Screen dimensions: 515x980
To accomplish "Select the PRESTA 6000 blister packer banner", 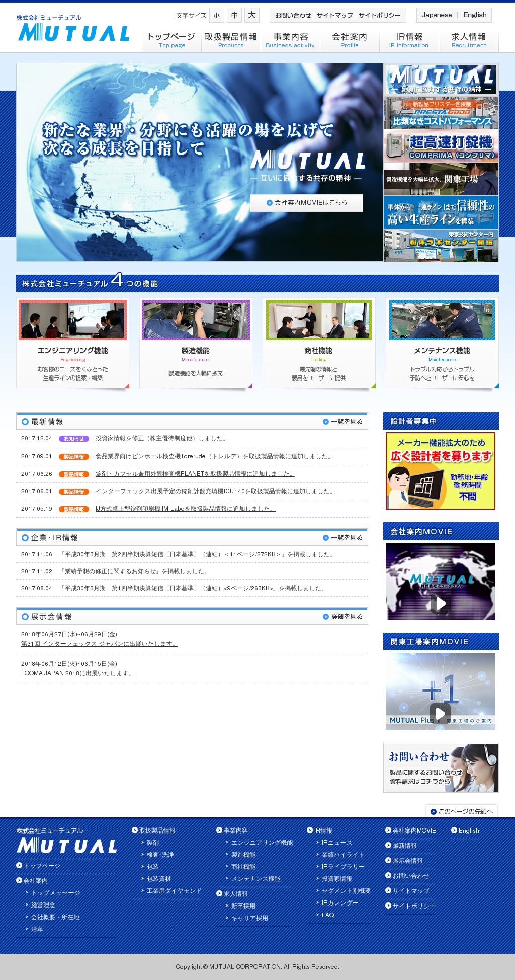I will pyautogui.click(x=441, y=113).
